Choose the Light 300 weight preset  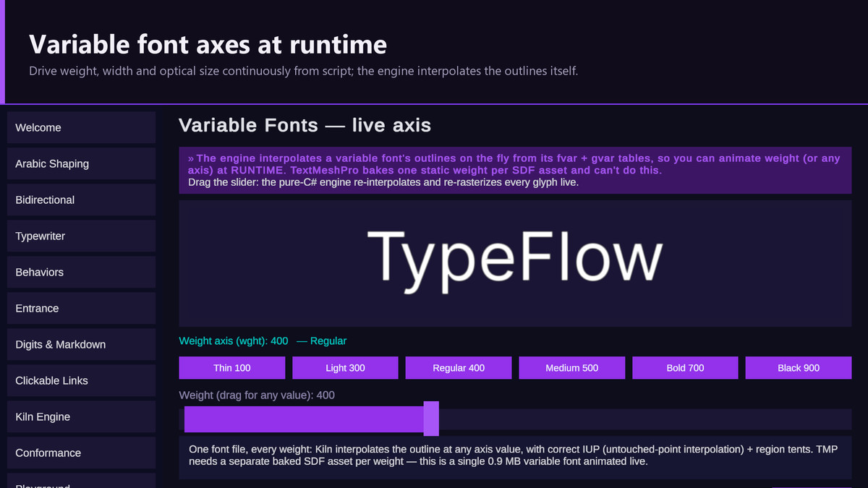[x=345, y=368]
